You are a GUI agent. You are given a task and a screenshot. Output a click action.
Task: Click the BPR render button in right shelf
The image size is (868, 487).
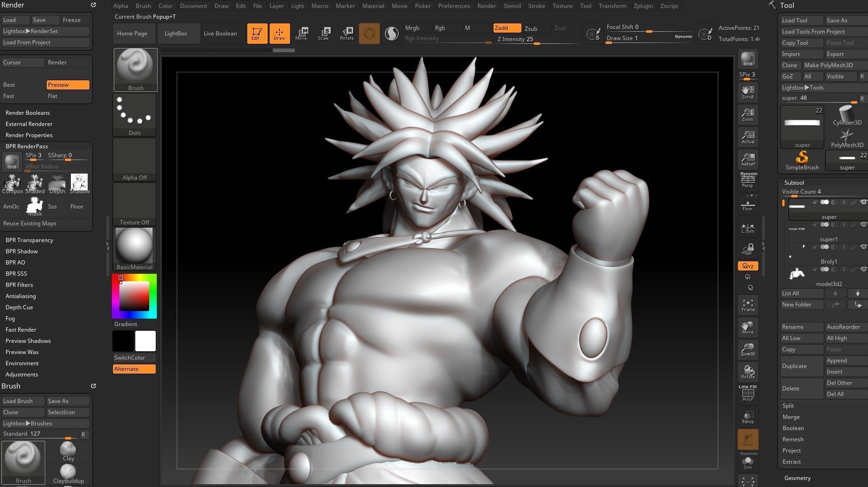(x=748, y=59)
